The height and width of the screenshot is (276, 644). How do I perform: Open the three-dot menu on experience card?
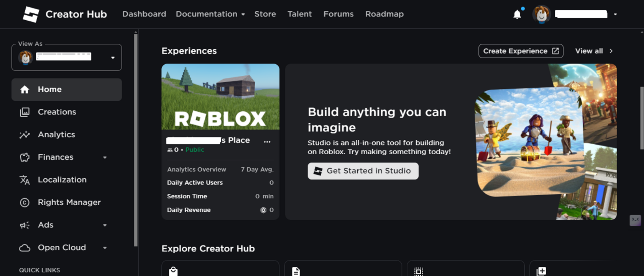click(267, 142)
